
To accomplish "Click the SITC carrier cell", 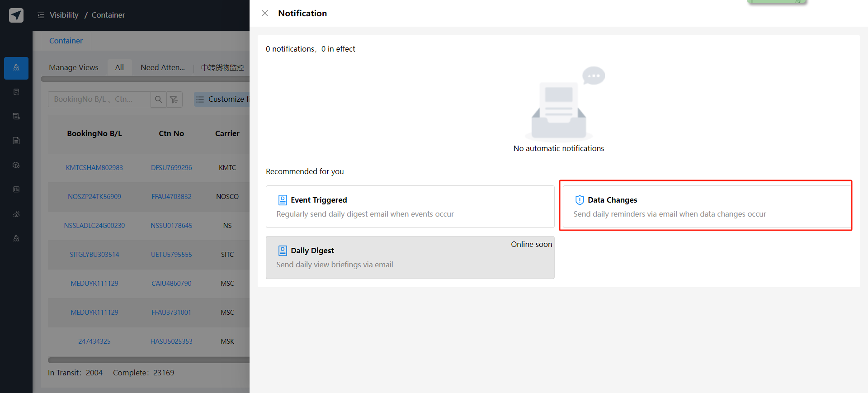I will click(x=227, y=255).
